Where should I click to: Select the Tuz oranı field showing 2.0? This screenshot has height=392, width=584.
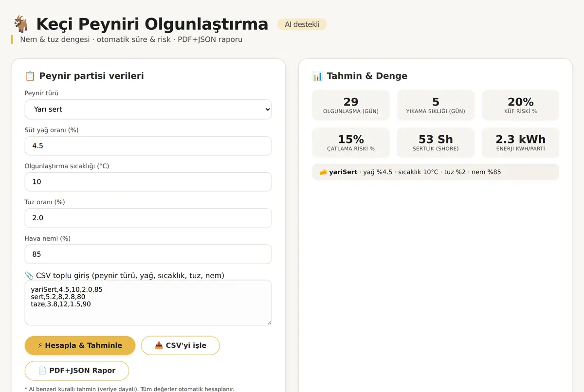point(148,218)
